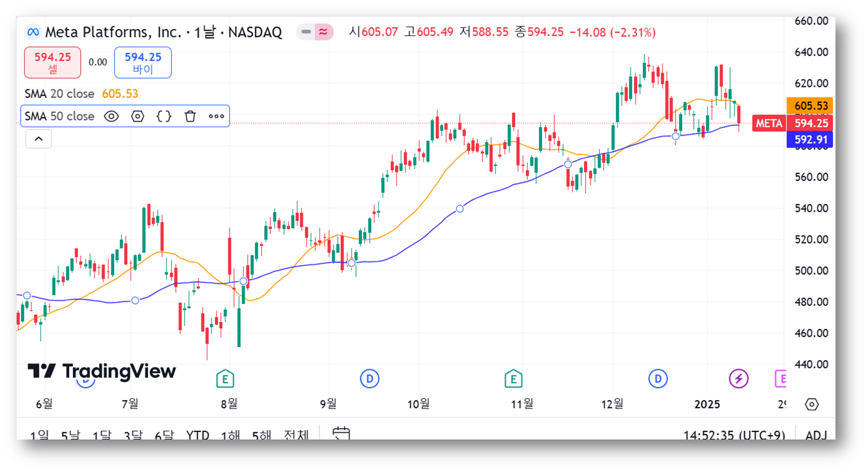
Task: Collapse indicator legend with up chevron
Action: 39,139
